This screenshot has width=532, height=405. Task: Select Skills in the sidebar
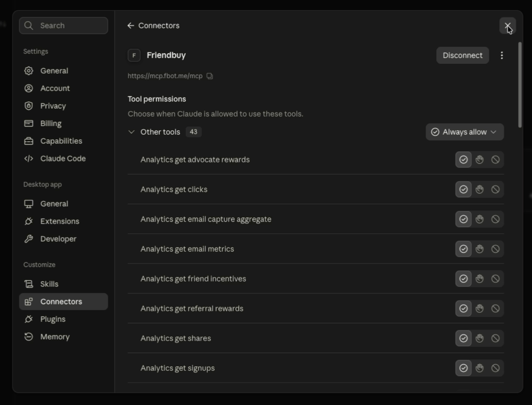[x=63, y=284]
